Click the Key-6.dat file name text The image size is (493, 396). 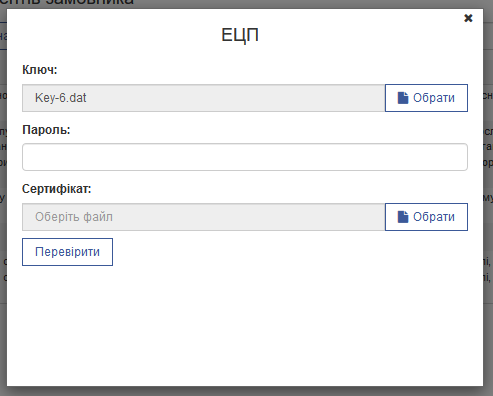61,98
